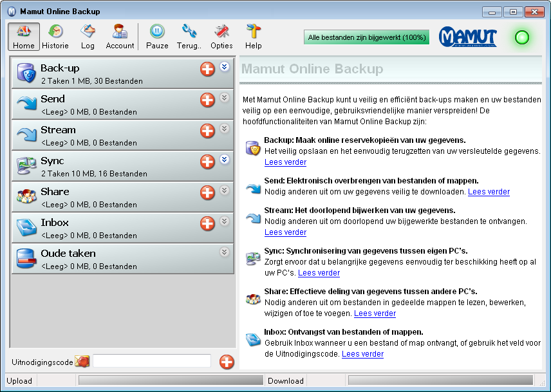551x392 pixels.
Task: Open "Lees verder" link under Stream description
Action: tap(285, 232)
